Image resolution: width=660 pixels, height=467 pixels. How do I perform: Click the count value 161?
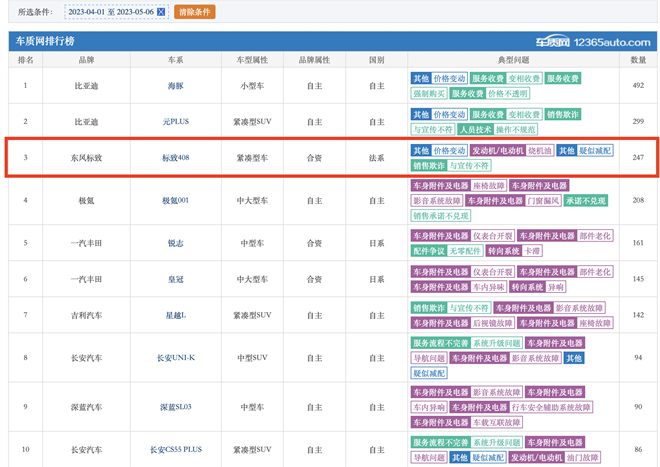point(638,243)
